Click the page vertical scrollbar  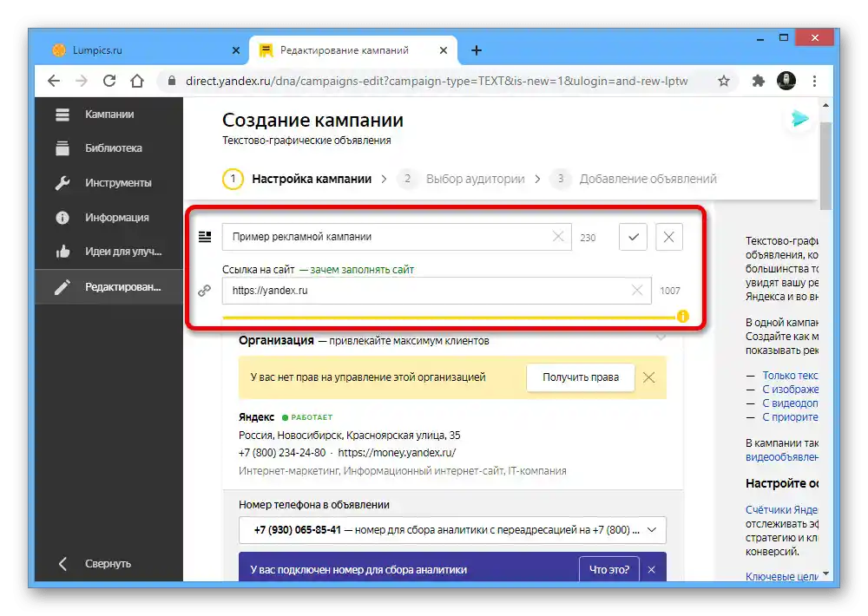(826, 166)
